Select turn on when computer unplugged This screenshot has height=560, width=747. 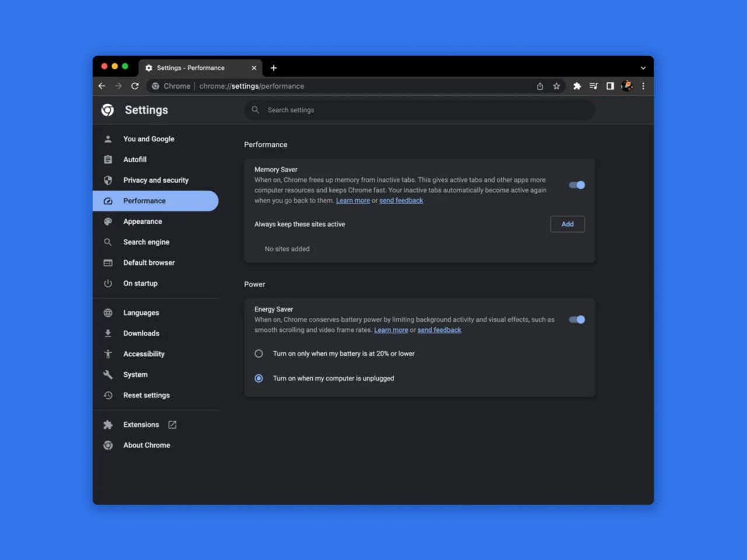(259, 379)
